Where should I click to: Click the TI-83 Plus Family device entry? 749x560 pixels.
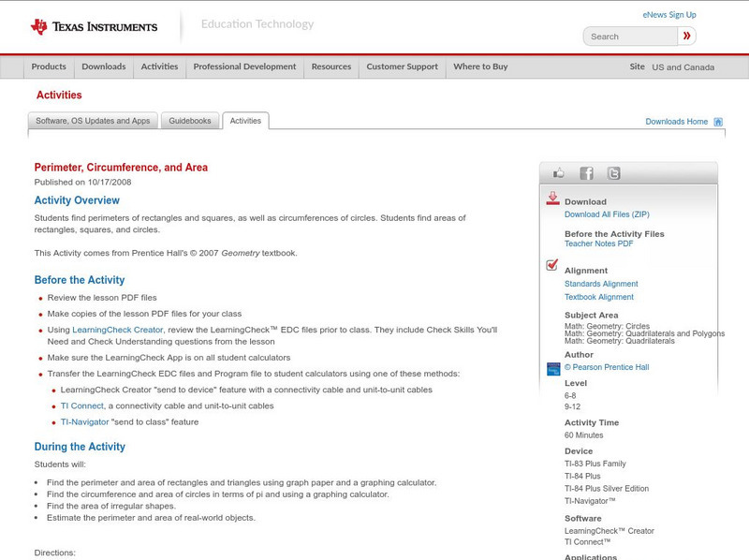pos(595,464)
